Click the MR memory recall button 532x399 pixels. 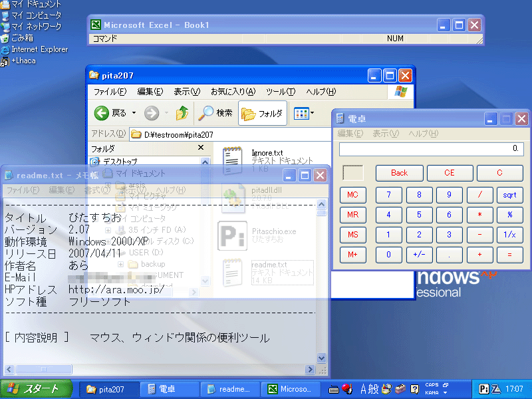353,215
